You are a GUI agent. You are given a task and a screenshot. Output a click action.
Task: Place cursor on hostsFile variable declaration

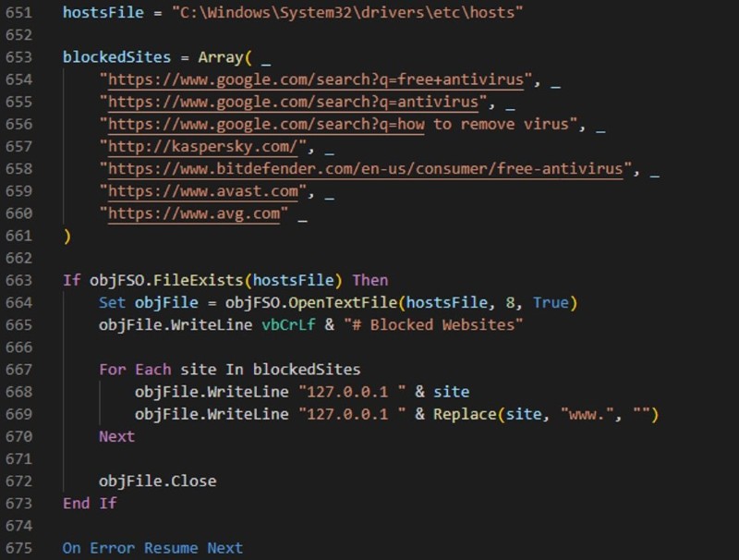coord(103,12)
